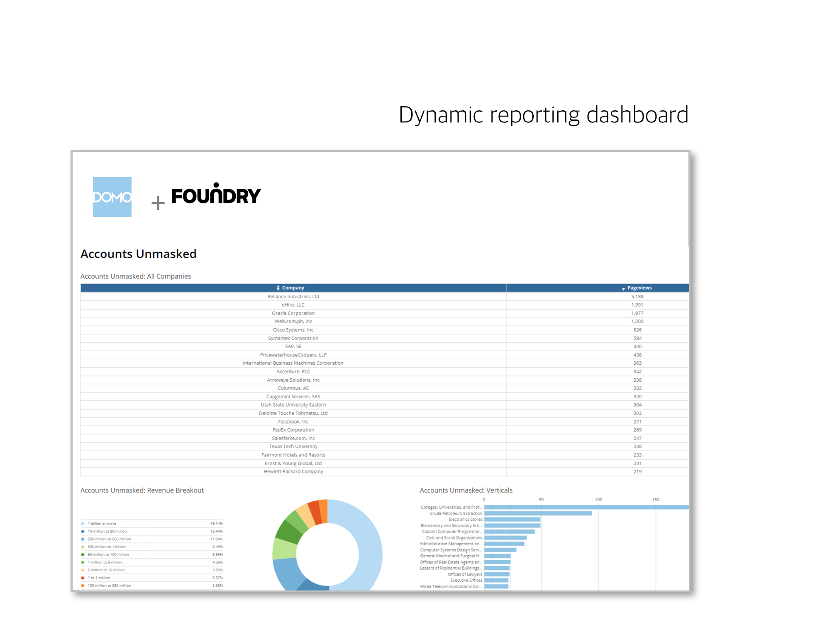Select the 50 million to 100 million legend entry

tap(152, 555)
